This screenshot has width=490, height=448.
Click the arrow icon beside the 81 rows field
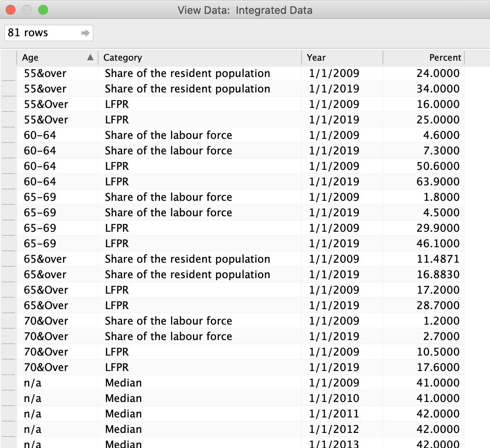(x=85, y=33)
